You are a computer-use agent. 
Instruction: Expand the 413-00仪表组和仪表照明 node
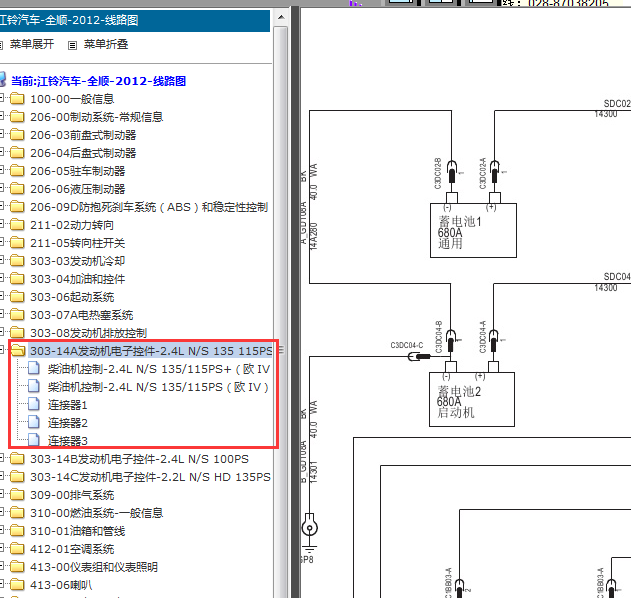[x=2, y=566]
